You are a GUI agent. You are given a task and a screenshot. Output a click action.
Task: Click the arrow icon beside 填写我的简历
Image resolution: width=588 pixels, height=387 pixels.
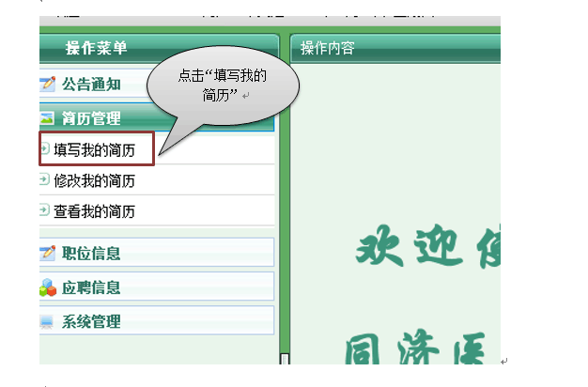[x=44, y=148]
